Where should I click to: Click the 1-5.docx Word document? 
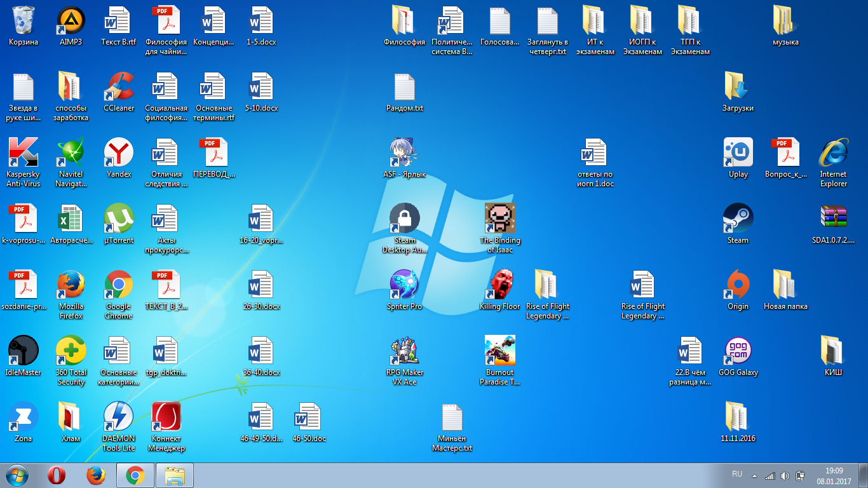(262, 21)
